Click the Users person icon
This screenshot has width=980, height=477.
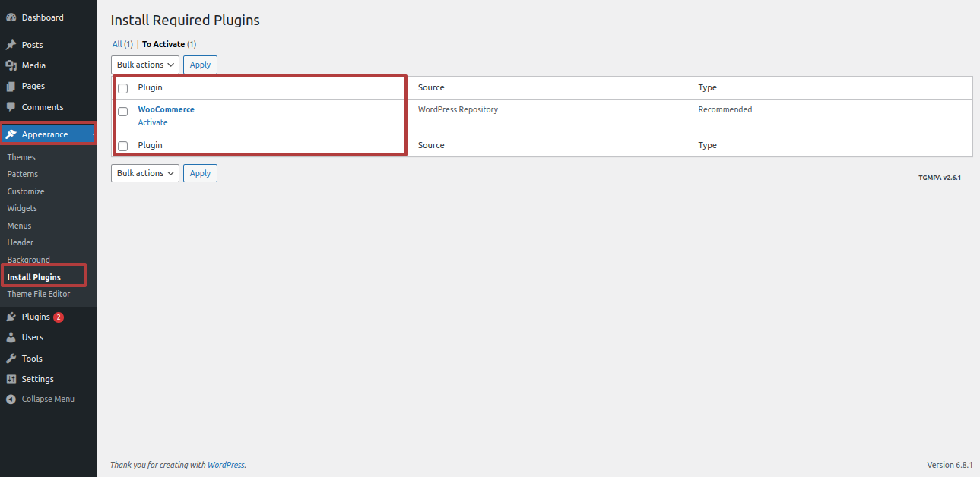[x=11, y=337]
